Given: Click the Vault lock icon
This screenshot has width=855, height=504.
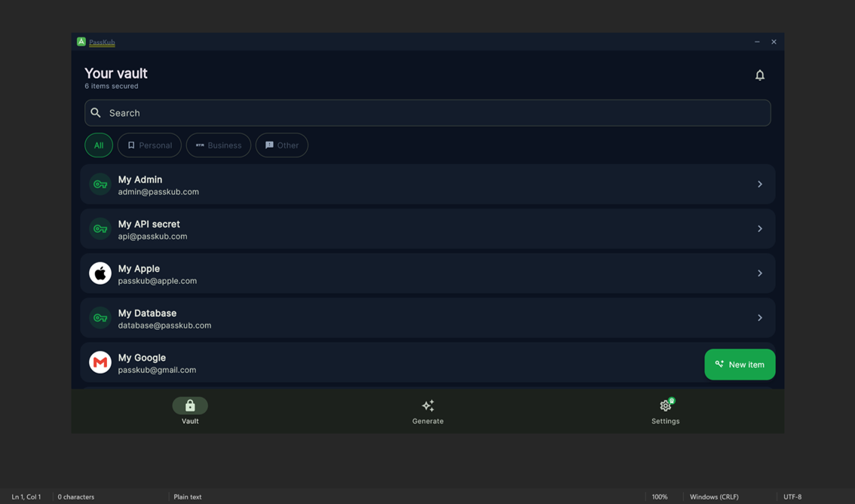Looking at the screenshot, I should click(190, 405).
